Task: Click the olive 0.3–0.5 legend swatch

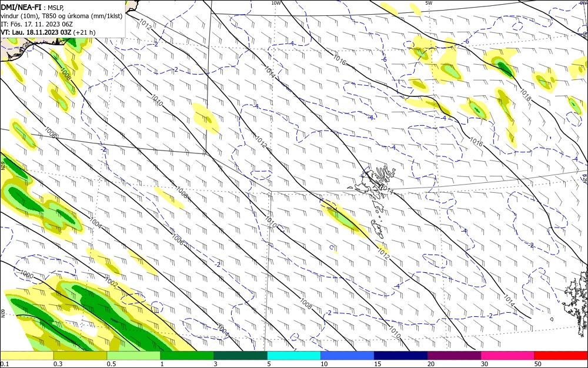Action: tap(80, 356)
